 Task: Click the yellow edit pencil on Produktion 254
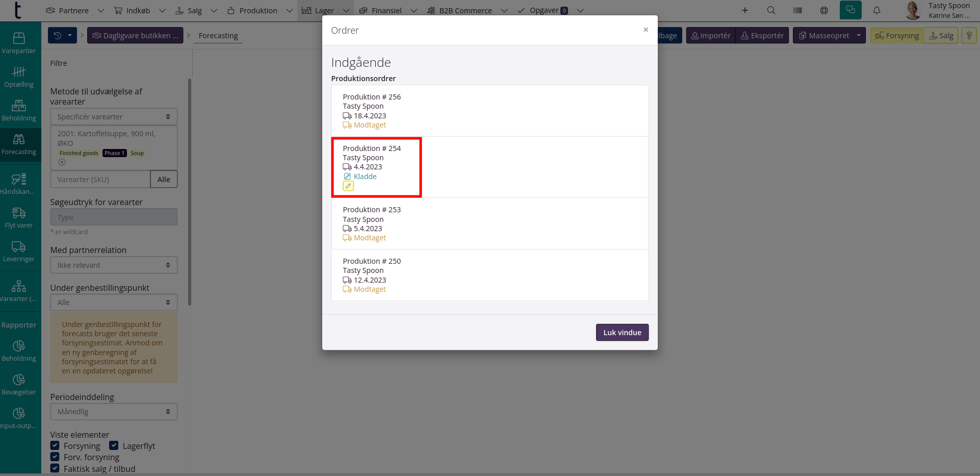point(348,186)
